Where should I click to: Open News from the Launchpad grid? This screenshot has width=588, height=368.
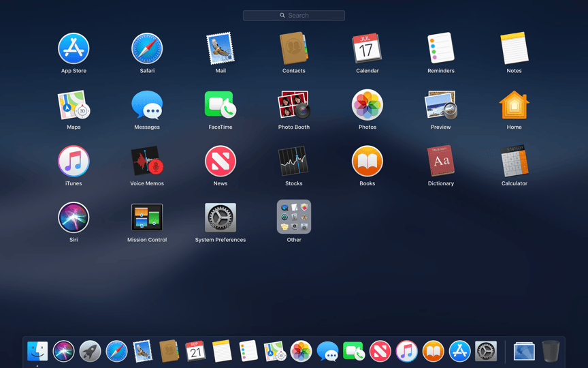click(220, 161)
